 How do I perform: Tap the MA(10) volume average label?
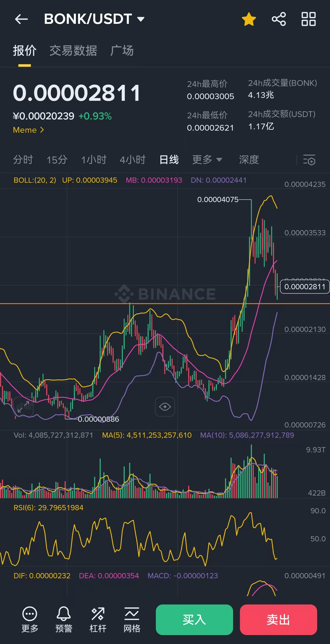coord(247,435)
